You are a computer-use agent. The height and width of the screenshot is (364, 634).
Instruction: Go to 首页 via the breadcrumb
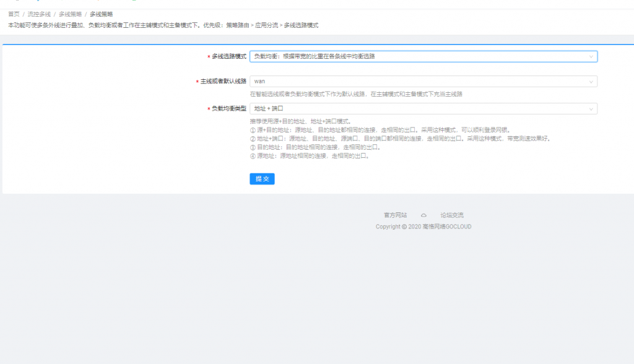pos(14,14)
